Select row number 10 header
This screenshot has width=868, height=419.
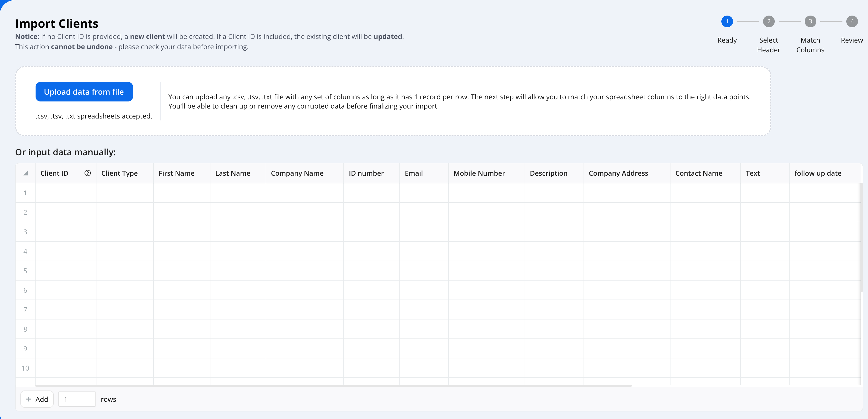point(25,368)
